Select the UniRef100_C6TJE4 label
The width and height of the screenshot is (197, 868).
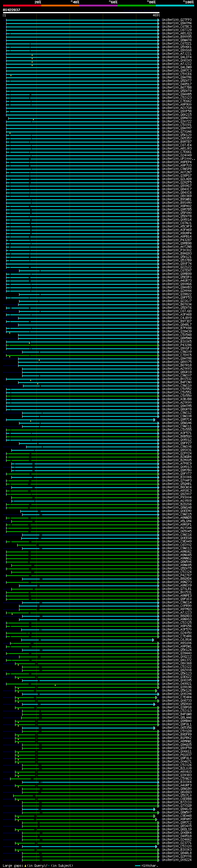(177, 145)
